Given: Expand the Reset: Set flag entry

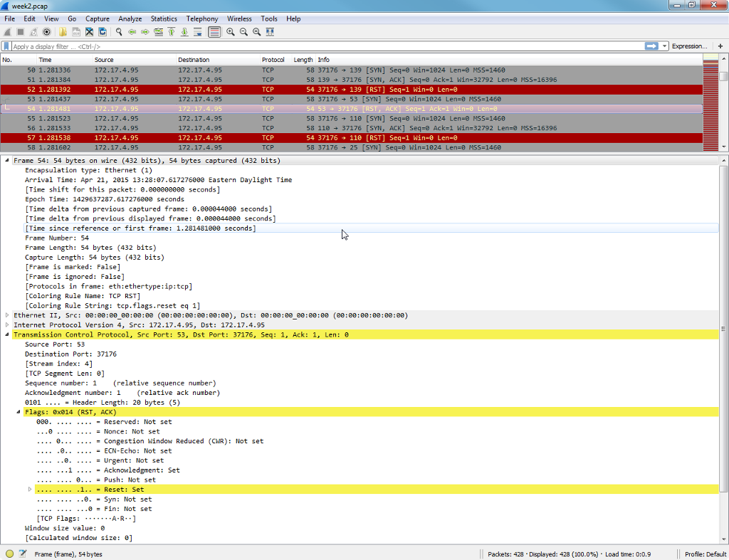Looking at the screenshot, I should pos(29,489).
